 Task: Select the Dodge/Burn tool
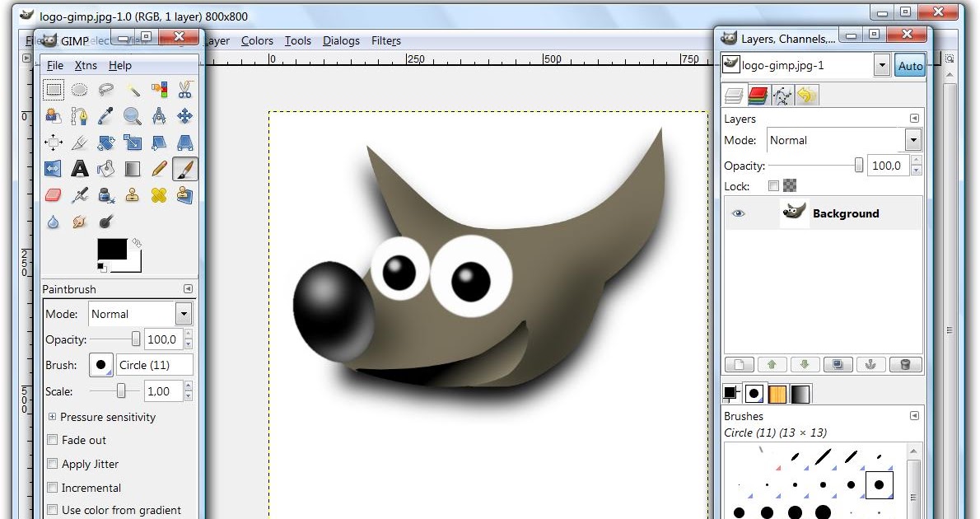click(x=106, y=222)
